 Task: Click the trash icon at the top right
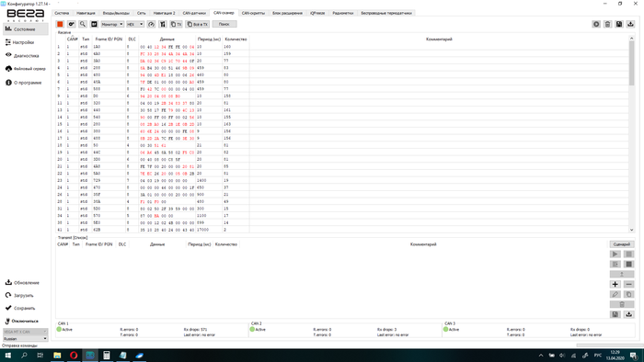tap(607, 24)
